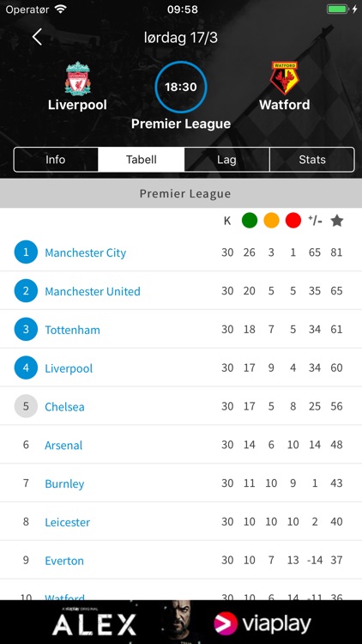Tap the Liverpool club crest
Viewport: 362px width, 644px height.
tap(77, 78)
